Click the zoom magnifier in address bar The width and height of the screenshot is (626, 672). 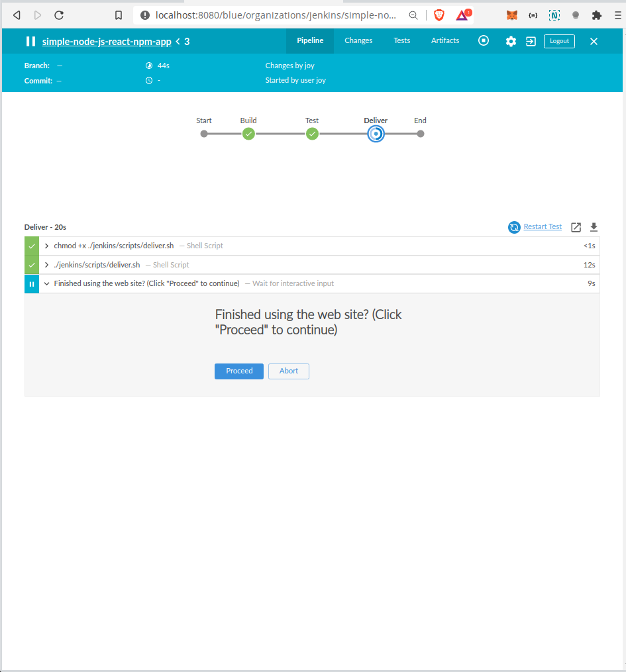point(413,15)
